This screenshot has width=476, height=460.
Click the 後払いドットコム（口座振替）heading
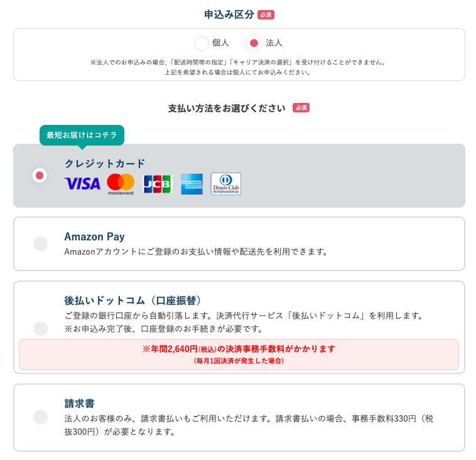coord(133,301)
